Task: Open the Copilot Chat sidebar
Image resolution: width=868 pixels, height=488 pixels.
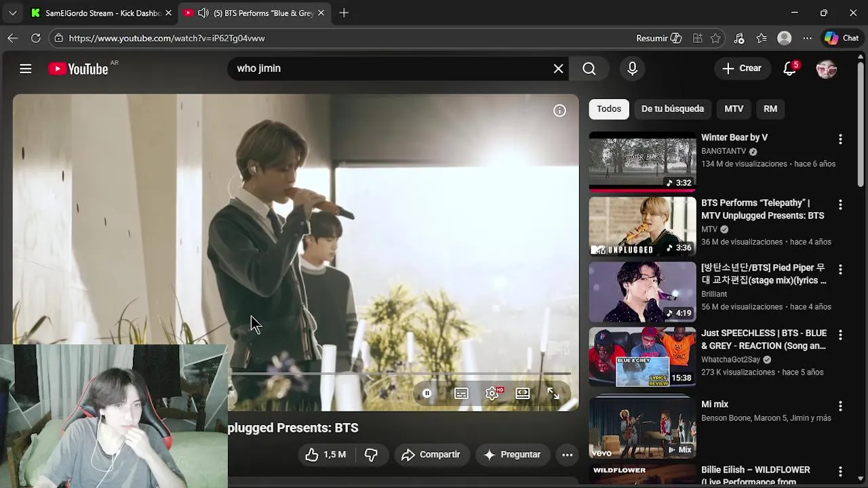Action: [x=842, y=39]
